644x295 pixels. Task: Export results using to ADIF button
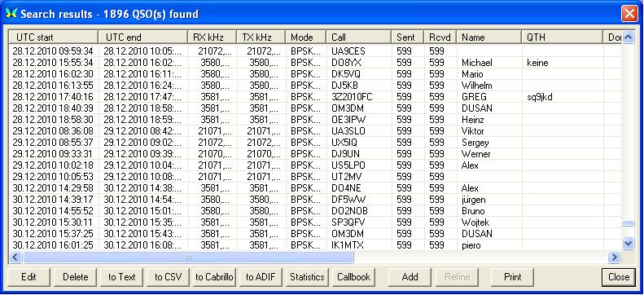261,277
